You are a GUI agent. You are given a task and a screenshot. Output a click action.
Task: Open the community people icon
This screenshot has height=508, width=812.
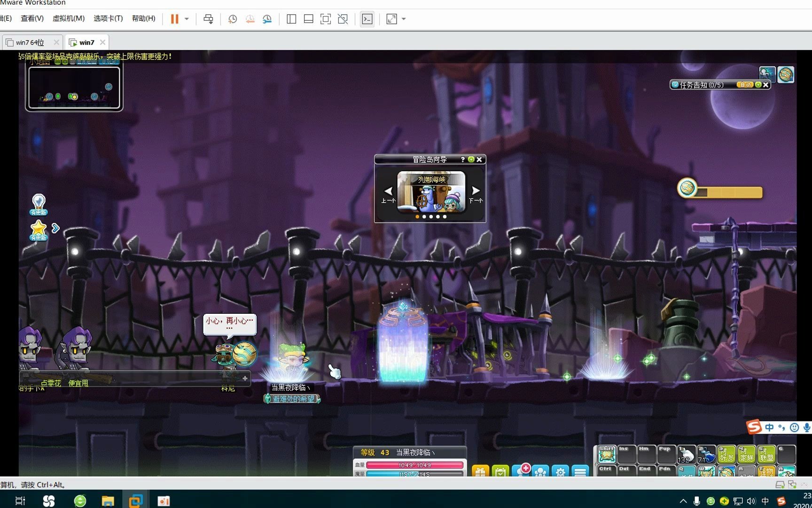coord(541,471)
